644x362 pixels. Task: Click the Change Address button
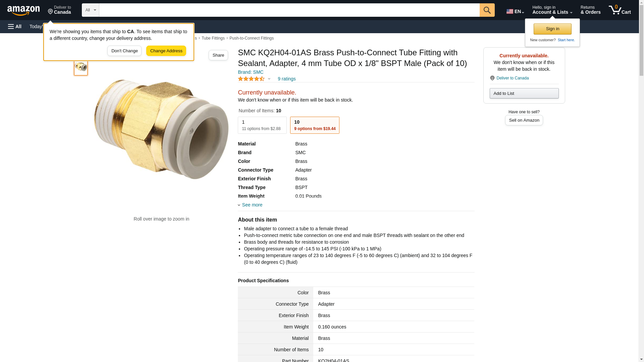166,51
